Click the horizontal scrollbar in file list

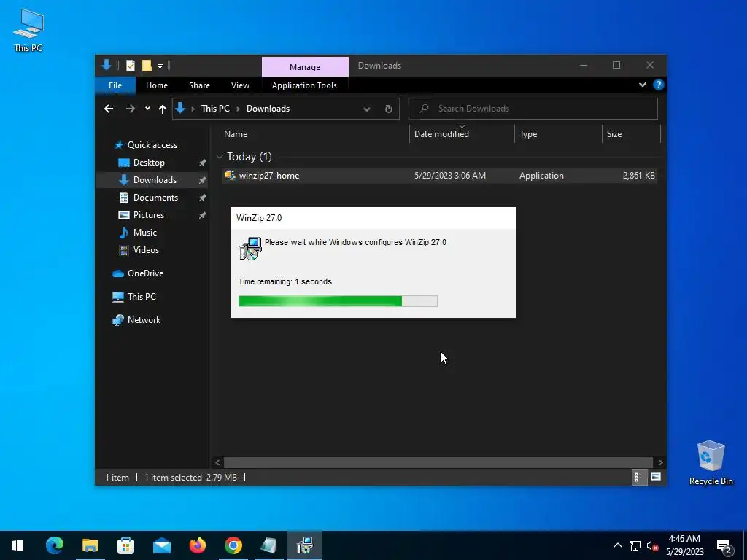click(x=438, y=462)
